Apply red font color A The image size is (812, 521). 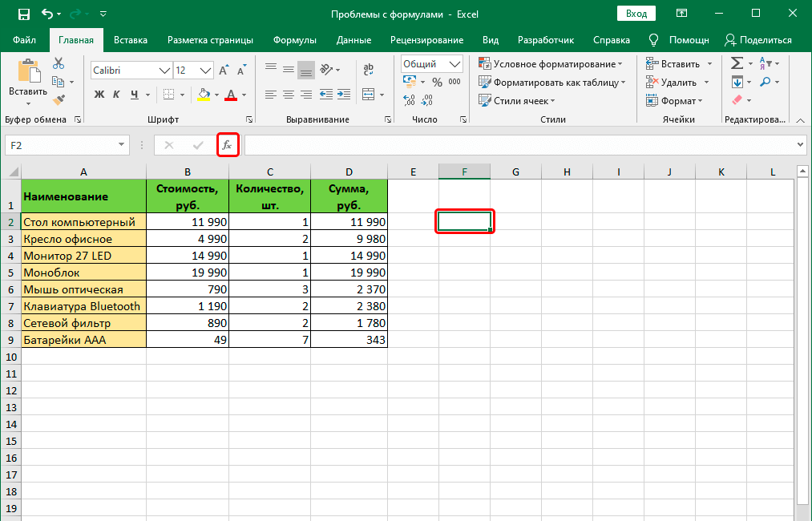pyautogui.click(x=231, y=95)
